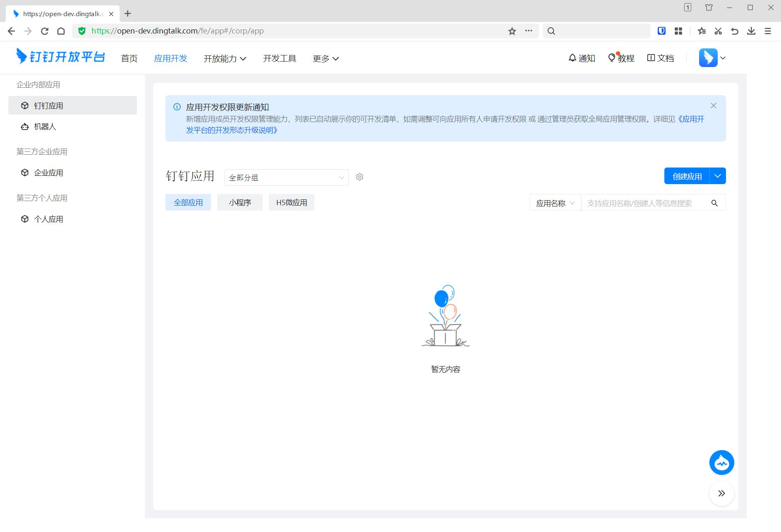Screen dimensions: 781x532
Task: Open 通知 notifications bell
Action: [582, 58]
